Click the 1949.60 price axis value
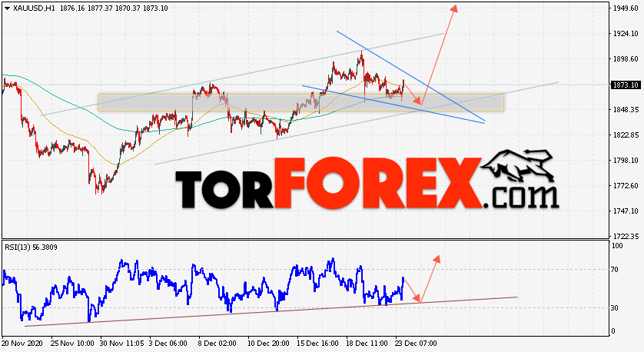This screenshot has width=644, height=352. (626, 8)
